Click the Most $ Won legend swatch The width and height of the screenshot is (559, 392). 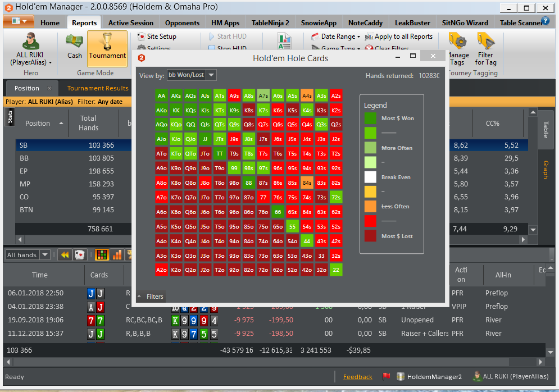click(x=370, y=118)
